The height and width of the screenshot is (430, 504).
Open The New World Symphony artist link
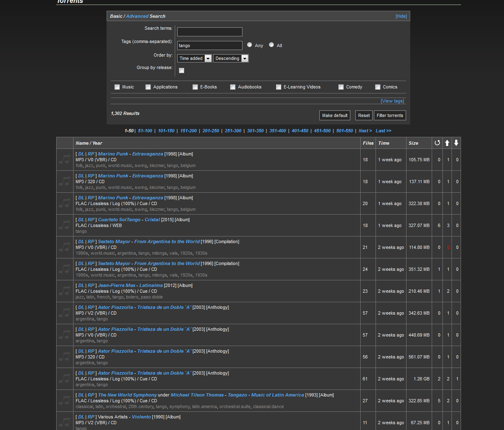pos(127,395)
